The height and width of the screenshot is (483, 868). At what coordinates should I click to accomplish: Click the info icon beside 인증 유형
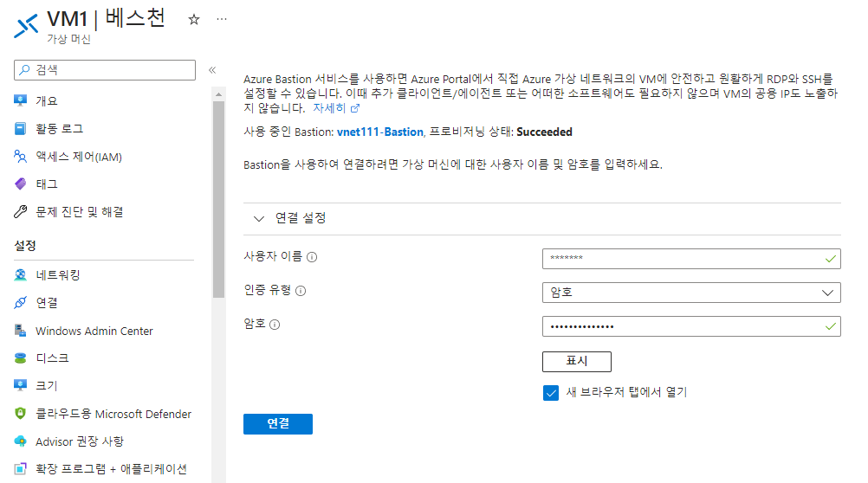click(x=301, y=291)
